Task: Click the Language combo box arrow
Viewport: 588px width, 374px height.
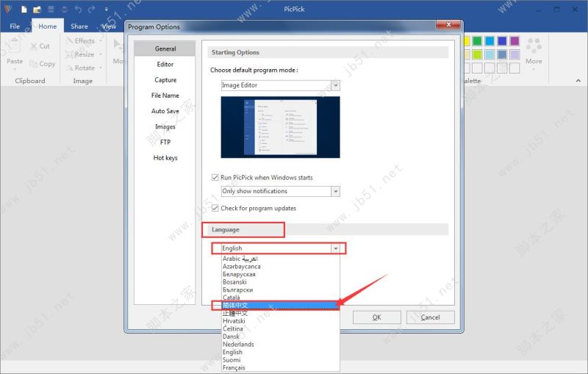Action: (336, 248)
